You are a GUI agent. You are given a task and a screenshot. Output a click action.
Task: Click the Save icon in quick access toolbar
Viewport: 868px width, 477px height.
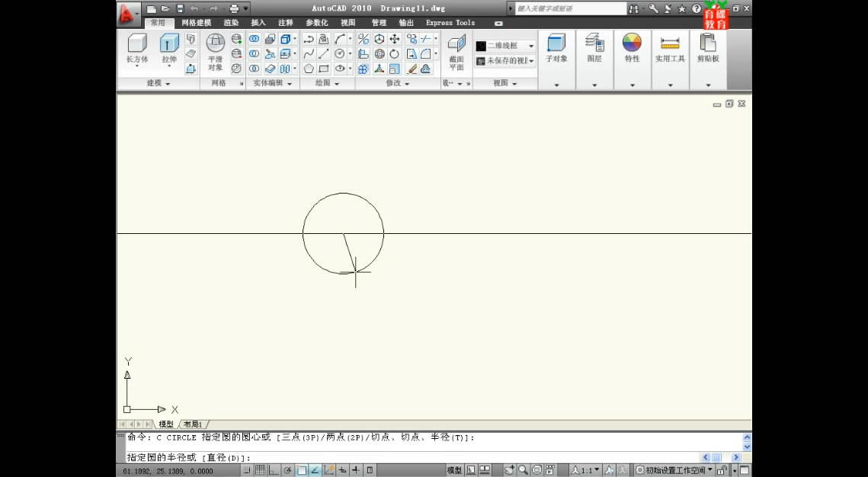tap(180, 8)
